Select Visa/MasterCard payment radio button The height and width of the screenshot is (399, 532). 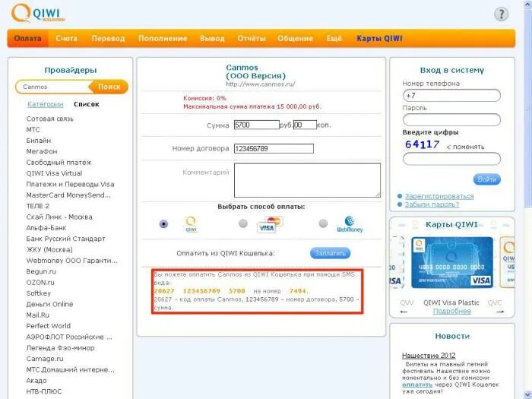(x=243, y=223)
